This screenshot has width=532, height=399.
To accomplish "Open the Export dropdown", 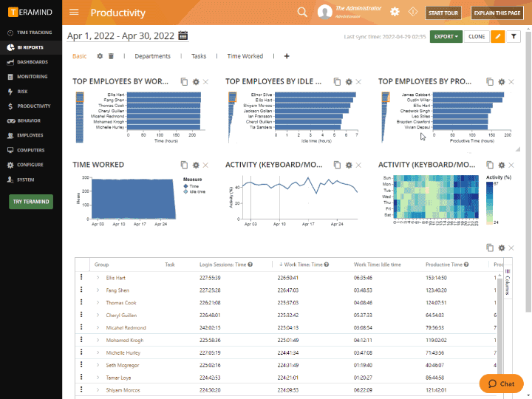I will [446, 36].
